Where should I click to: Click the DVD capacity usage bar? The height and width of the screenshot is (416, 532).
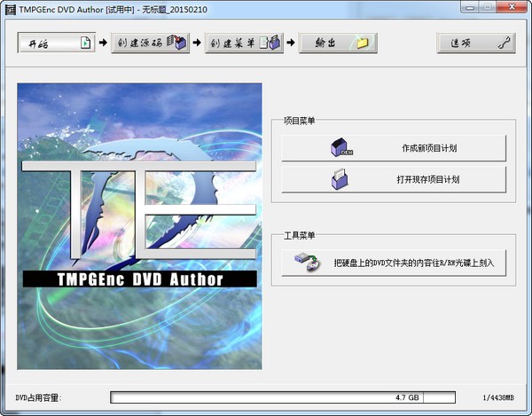[x=283, y=397]
